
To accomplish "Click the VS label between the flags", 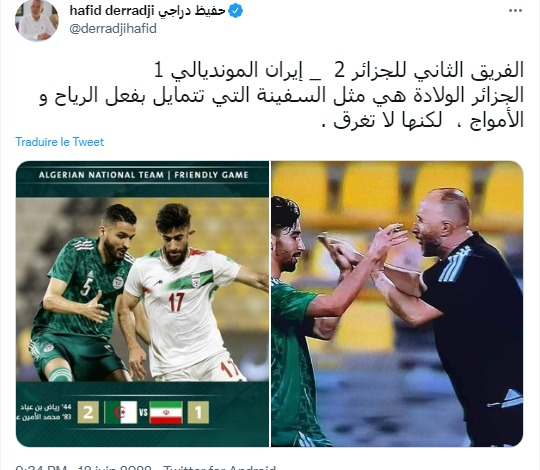I will click(x=143, y=412).
